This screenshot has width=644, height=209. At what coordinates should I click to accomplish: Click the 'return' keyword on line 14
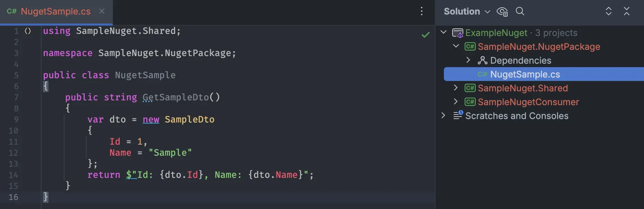point(104,175)
